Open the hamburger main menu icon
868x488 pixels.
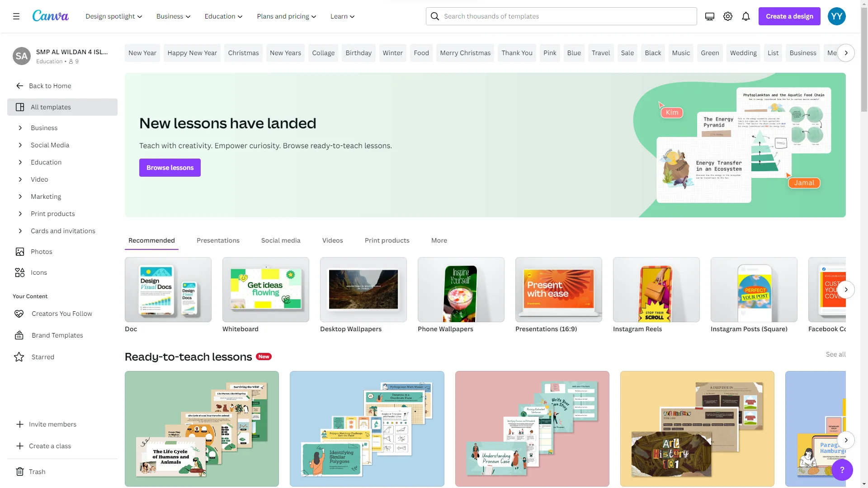tap(16, 16)
